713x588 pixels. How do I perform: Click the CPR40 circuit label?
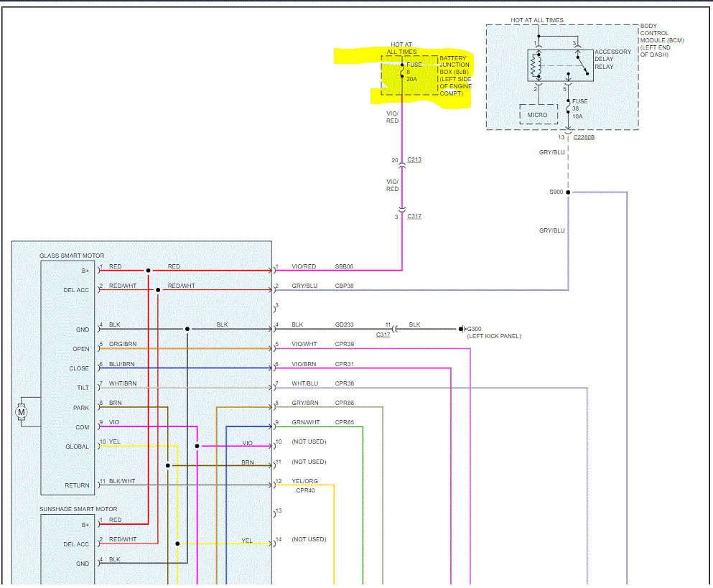pyautogui.click(x=305, y=491)
